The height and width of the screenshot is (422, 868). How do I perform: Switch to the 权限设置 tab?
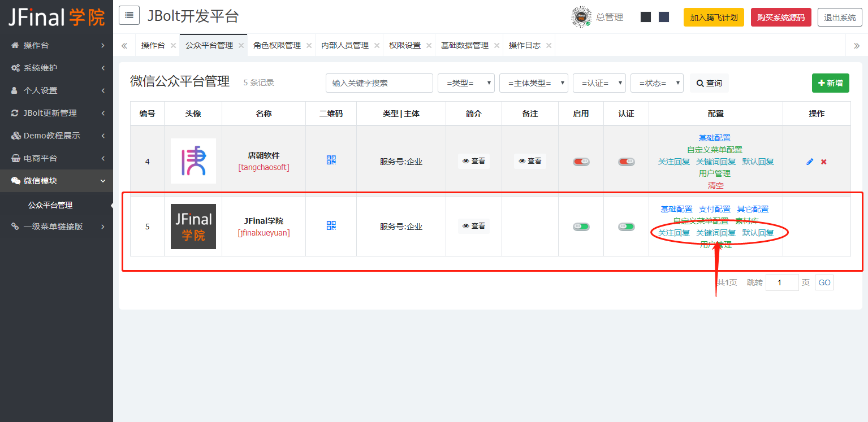[405, 45]
